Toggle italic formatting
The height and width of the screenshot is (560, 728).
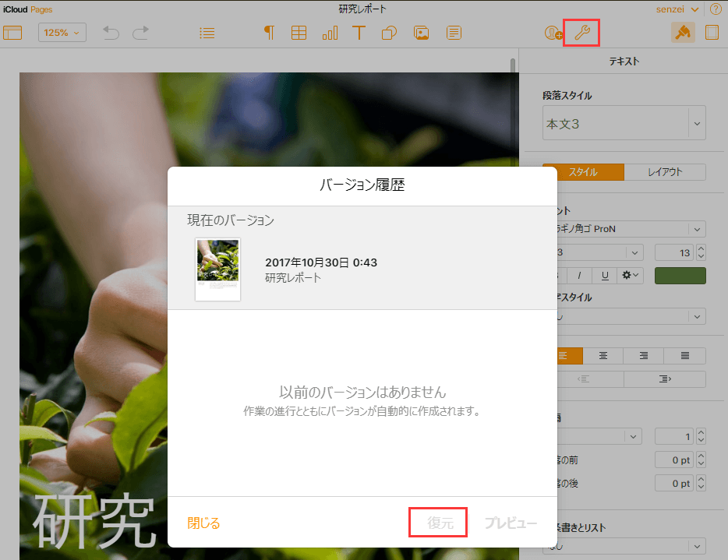coord(578,275)
